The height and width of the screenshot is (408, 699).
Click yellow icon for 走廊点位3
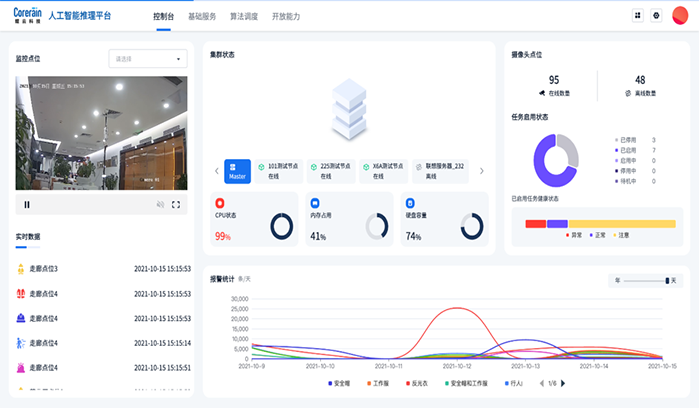point(21,269)
